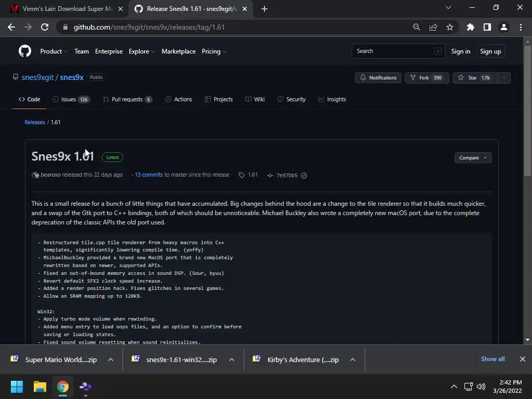The width and height of the screenshot is (532, 399).
Task: Open File Explorer from the taskbar
Action: tap(39, 387)
